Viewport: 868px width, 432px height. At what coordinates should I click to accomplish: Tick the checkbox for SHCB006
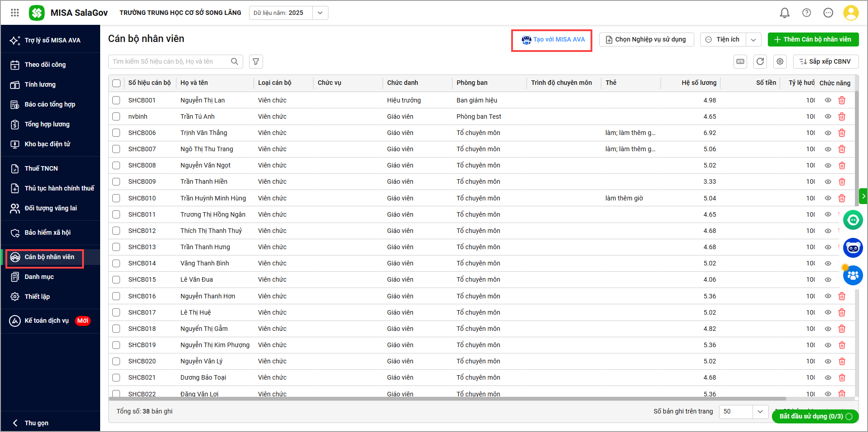[x=116, y=133]
